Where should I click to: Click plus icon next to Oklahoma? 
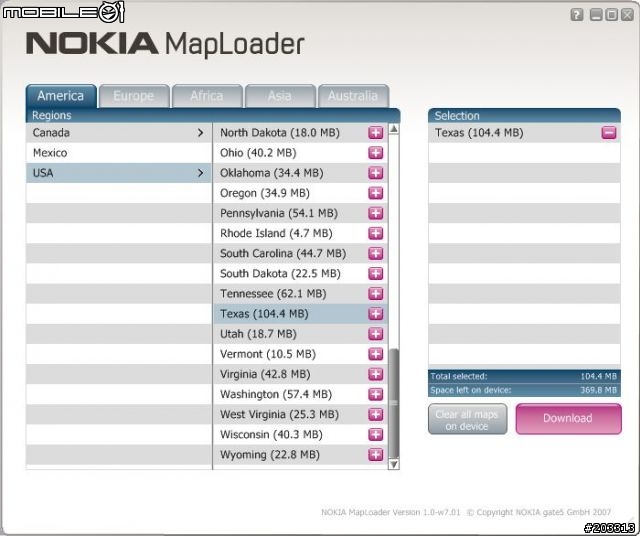[376, 173]
